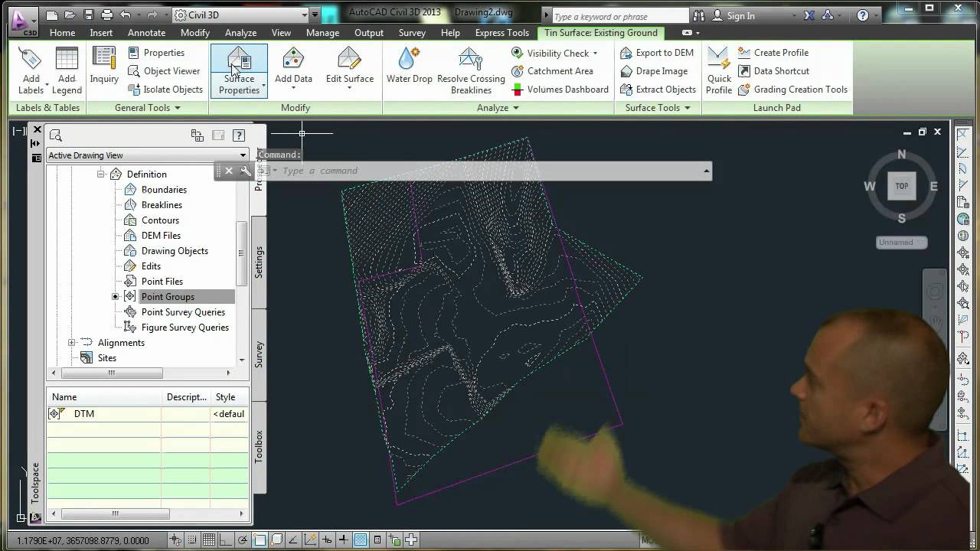Switch to the Toolspace Settings tab

(x=259, y=262)
